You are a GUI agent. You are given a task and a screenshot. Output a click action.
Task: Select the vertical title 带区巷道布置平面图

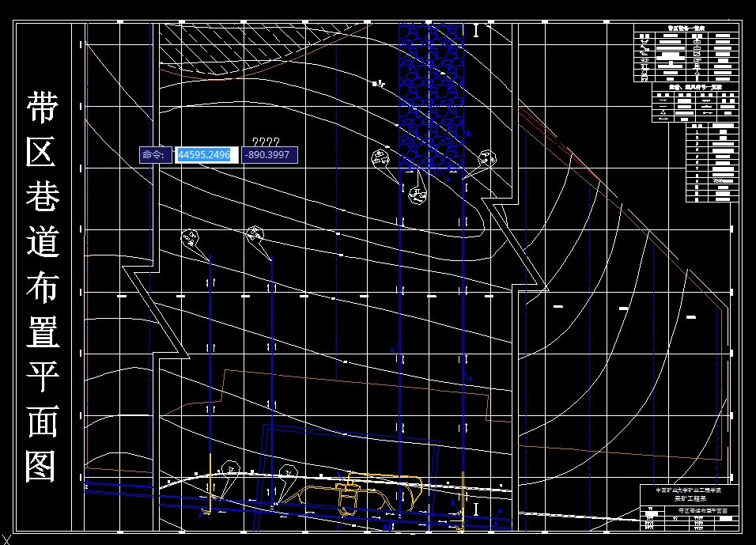tap(43, 286)
